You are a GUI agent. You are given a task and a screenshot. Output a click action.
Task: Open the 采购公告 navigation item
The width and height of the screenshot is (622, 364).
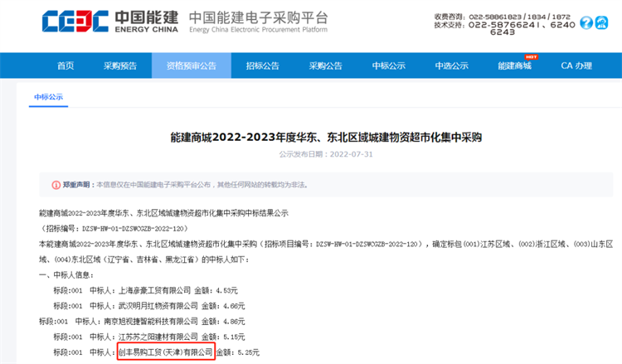click(x=325, y=66)
